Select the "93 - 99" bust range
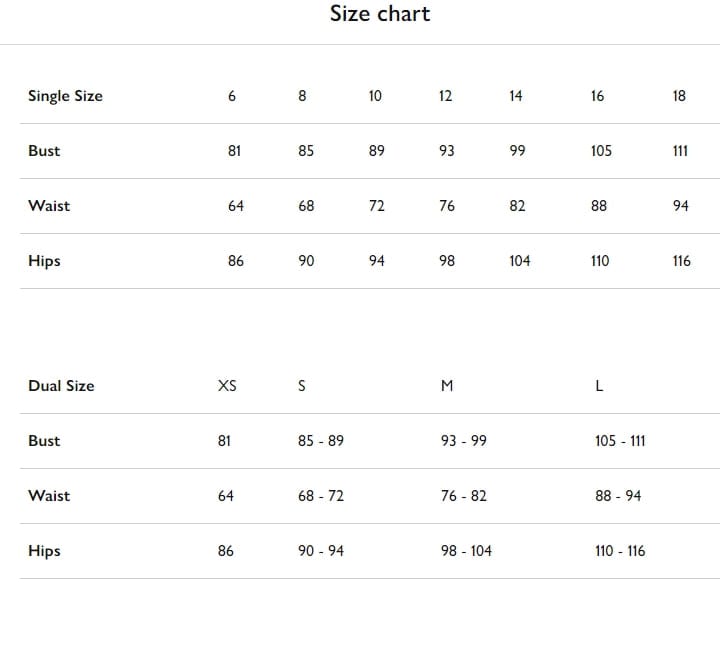The height and width of the screenshot is (648, 720). (464, 441)
